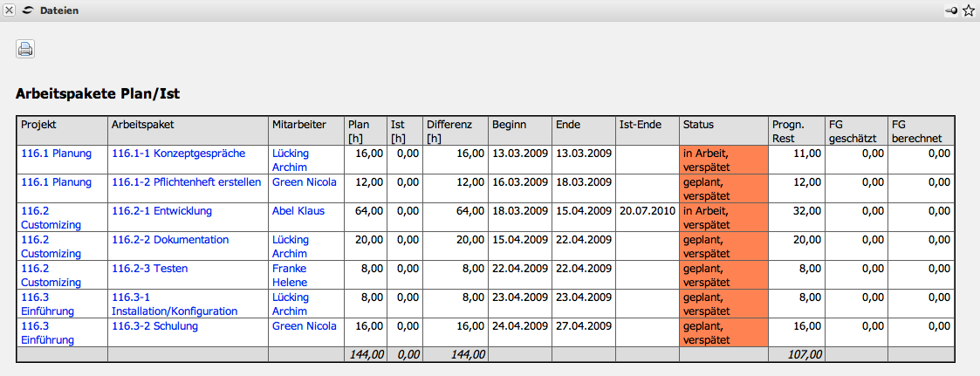Click the orange status cell for Entwicklung
This screenshot has width=980, height=376.
tap(723, 217)
